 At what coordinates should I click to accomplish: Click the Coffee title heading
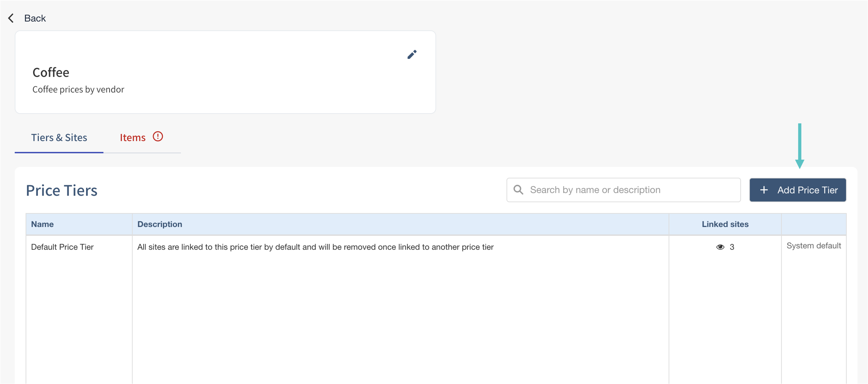pos(51,72)
